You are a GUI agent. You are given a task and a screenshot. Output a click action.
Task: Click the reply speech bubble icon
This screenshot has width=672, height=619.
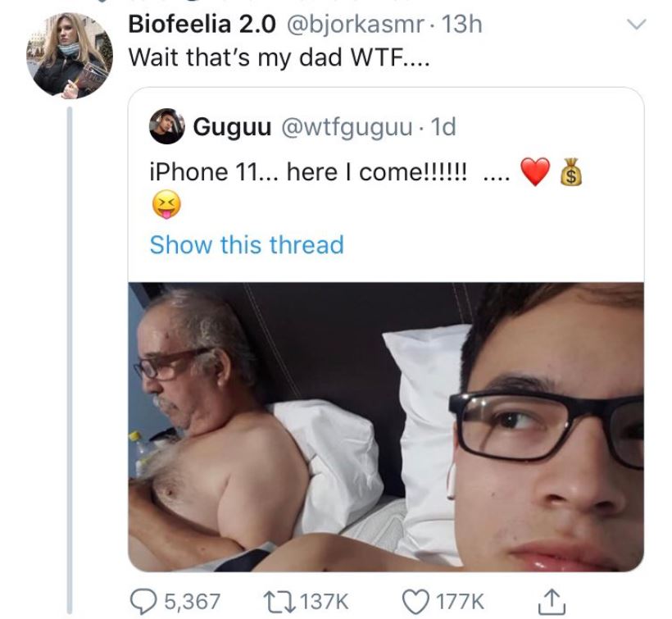click(x=145, y=599)
